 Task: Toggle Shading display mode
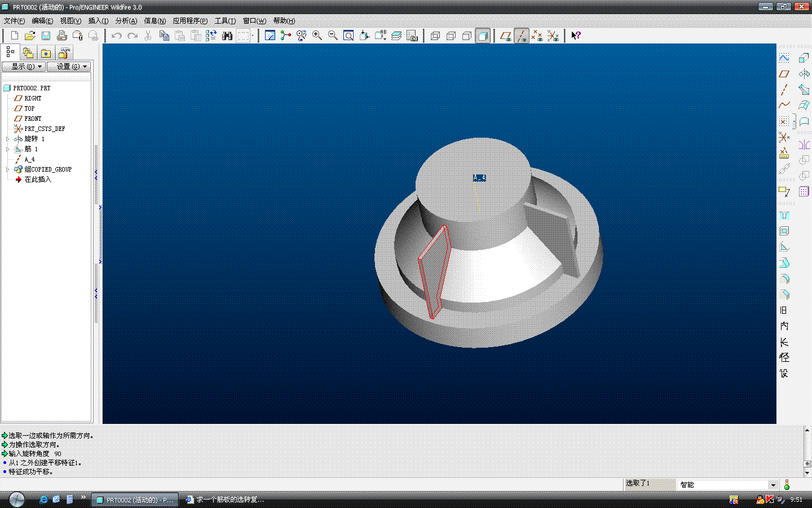[x=483, y=36]
